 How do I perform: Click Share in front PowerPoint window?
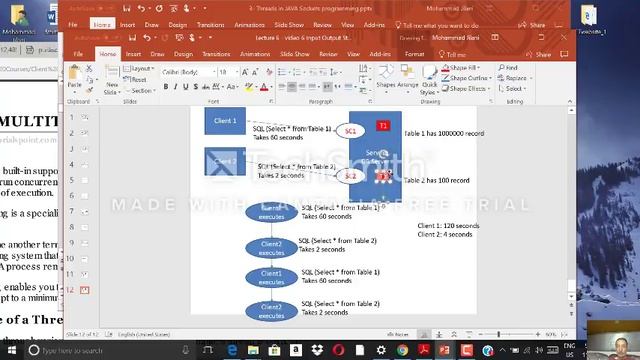538,54
